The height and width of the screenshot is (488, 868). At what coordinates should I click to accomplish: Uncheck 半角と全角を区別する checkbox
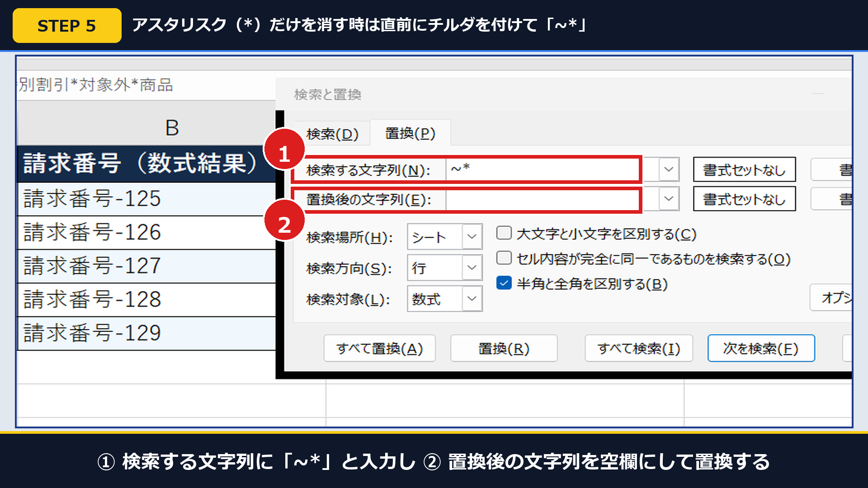point(504,283)
